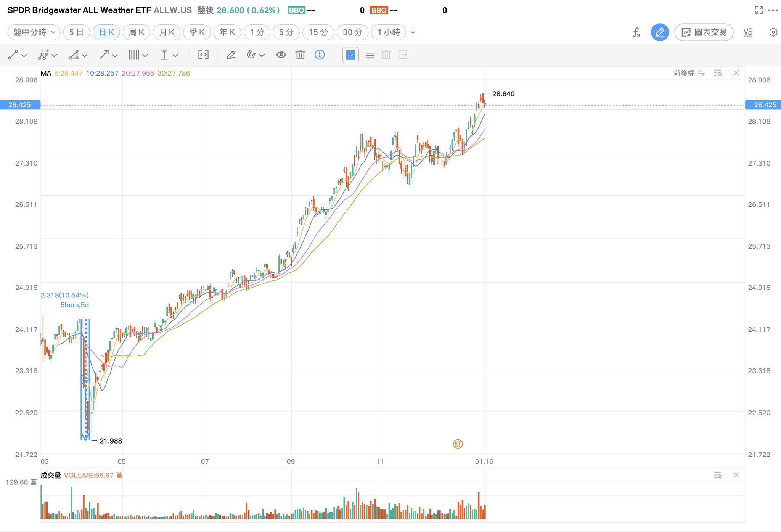Click the greyed-out trash icon
This screenshot has height=532, width=781.
[x=386, y=55]
